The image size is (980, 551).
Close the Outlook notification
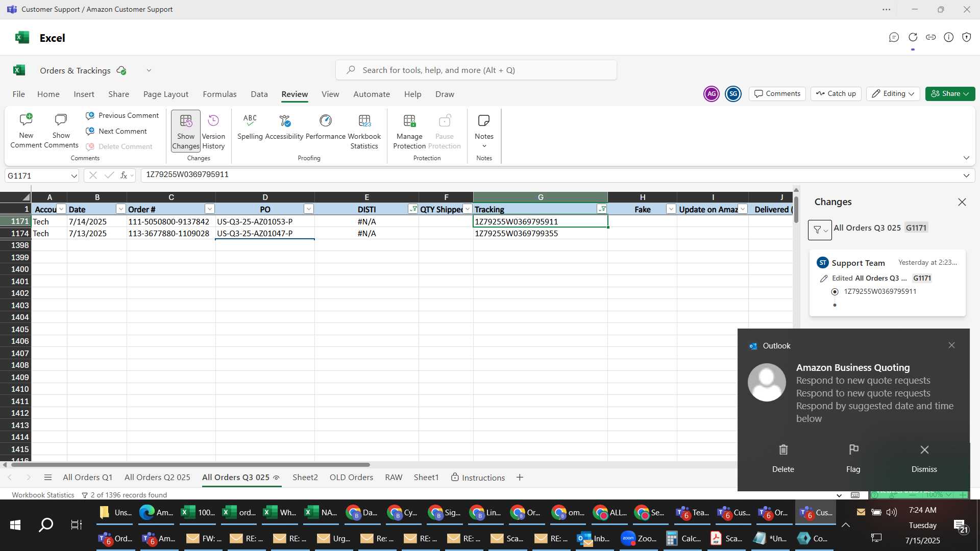click(x=951, y=346)
